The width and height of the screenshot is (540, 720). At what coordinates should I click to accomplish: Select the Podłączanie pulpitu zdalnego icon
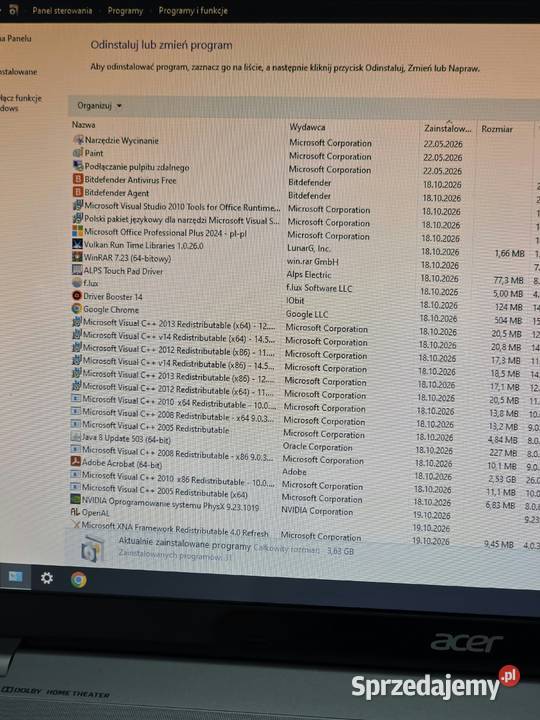(x=78, y=165)
